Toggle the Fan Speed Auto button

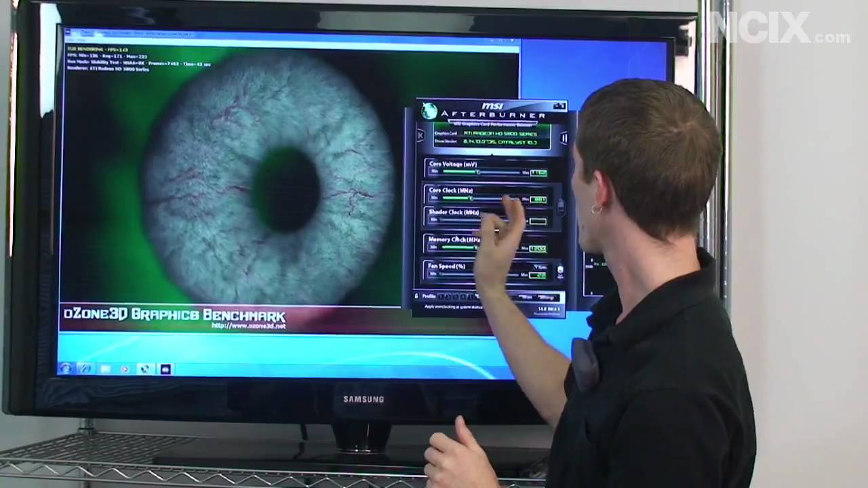point(540,267)
